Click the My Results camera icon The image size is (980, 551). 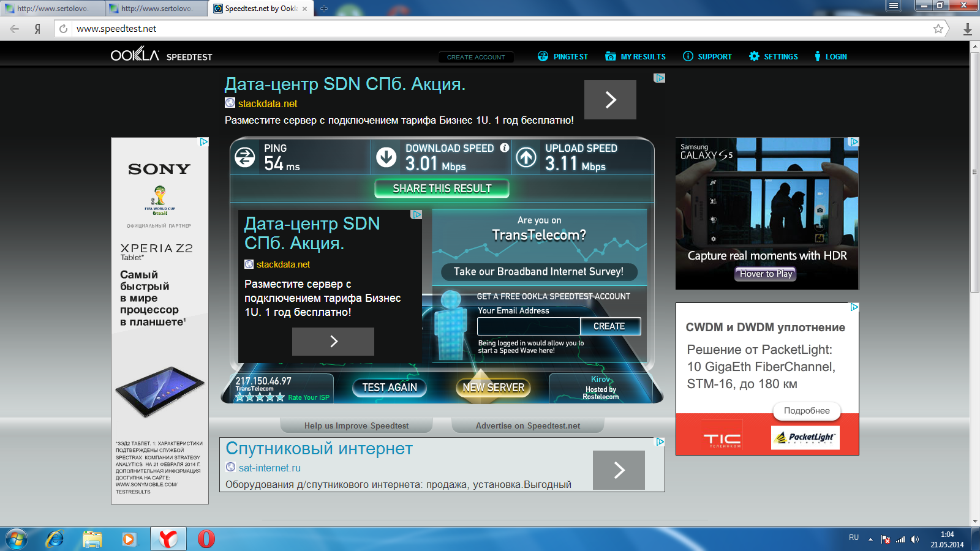point(611,56)
